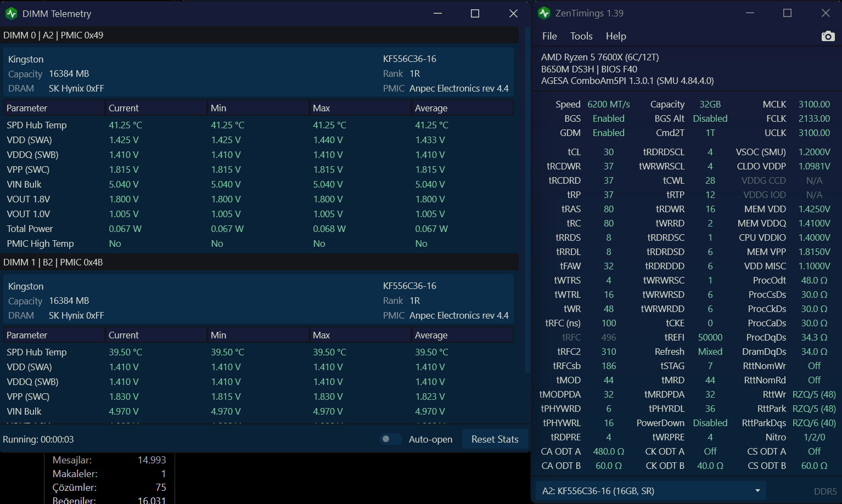Image resolution: width=842 pixels, height=504 pixels.
Task: Click the 32GB Capacity value in ZenTimings
Action: point(710,104)
